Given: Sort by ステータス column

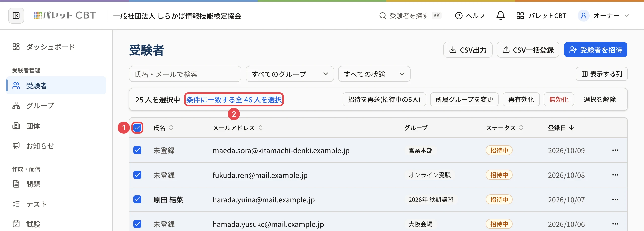Looking at the screenshot, I should click(x=505, y=128).
